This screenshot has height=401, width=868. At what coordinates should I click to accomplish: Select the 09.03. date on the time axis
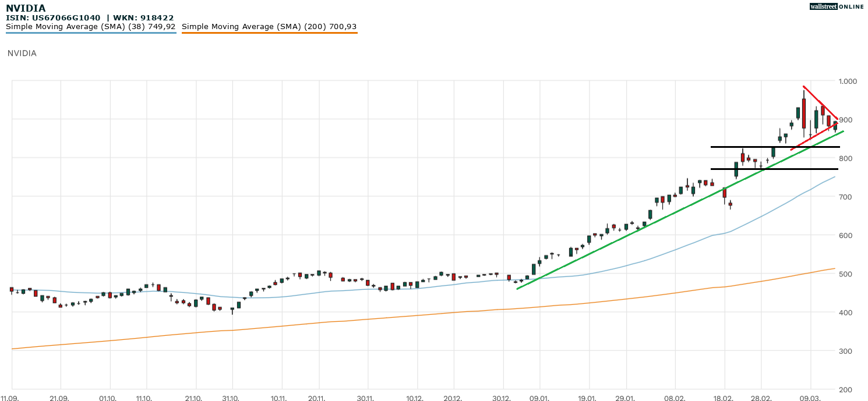point(810,398)
